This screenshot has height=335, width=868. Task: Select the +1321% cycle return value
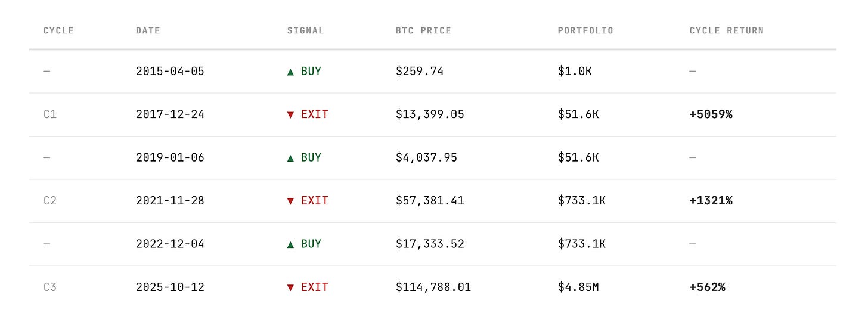point(711,201)
